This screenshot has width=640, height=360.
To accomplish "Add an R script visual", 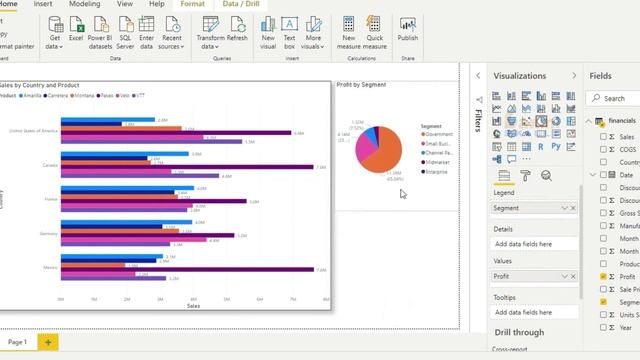I will [541, 147].
